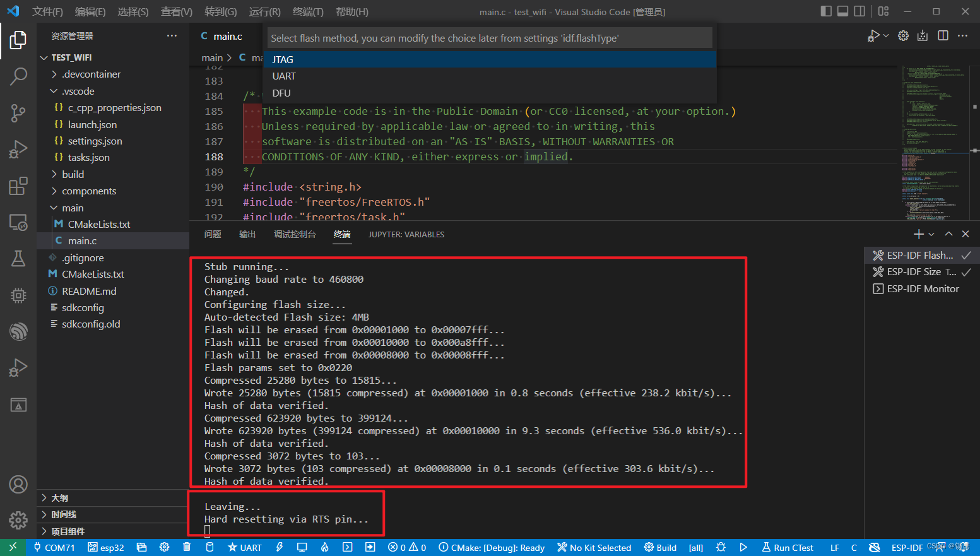This screenshot has height=556, width=980.
Task: Collapse the .vscode folder
Action: coord(112,91)
